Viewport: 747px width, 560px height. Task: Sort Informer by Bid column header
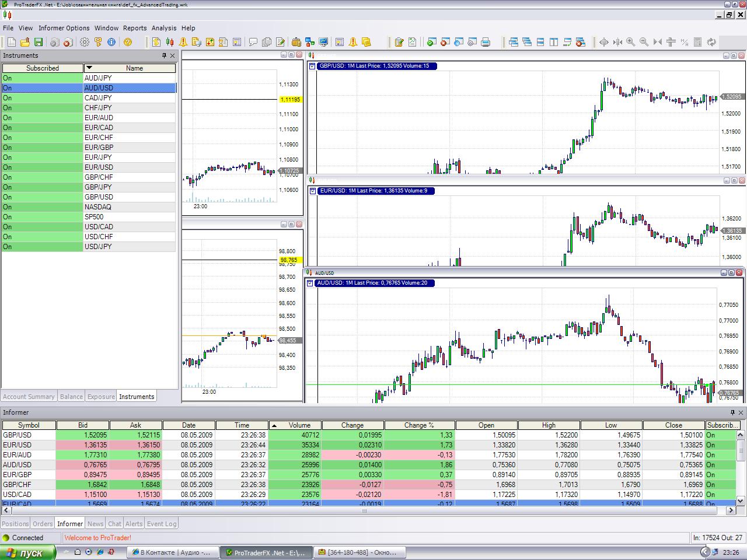[x=83, y=425]
